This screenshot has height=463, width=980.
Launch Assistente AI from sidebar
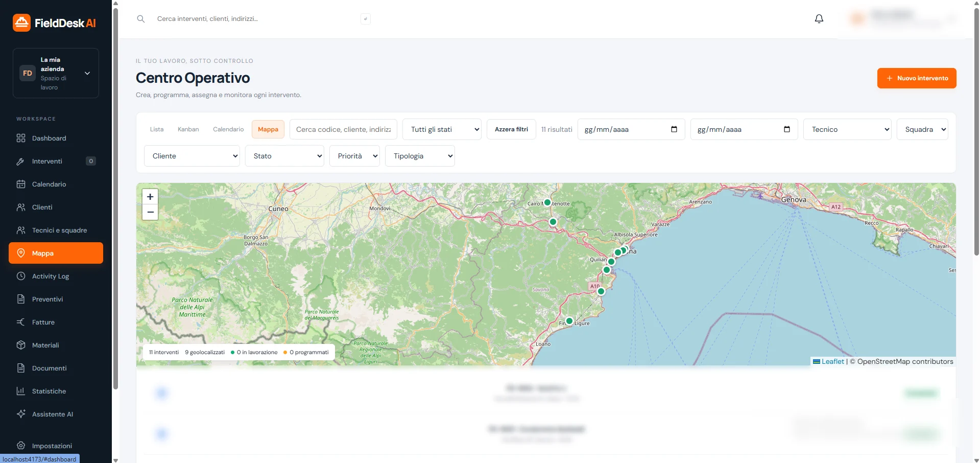pyautogui.click(x=56, y=414)
